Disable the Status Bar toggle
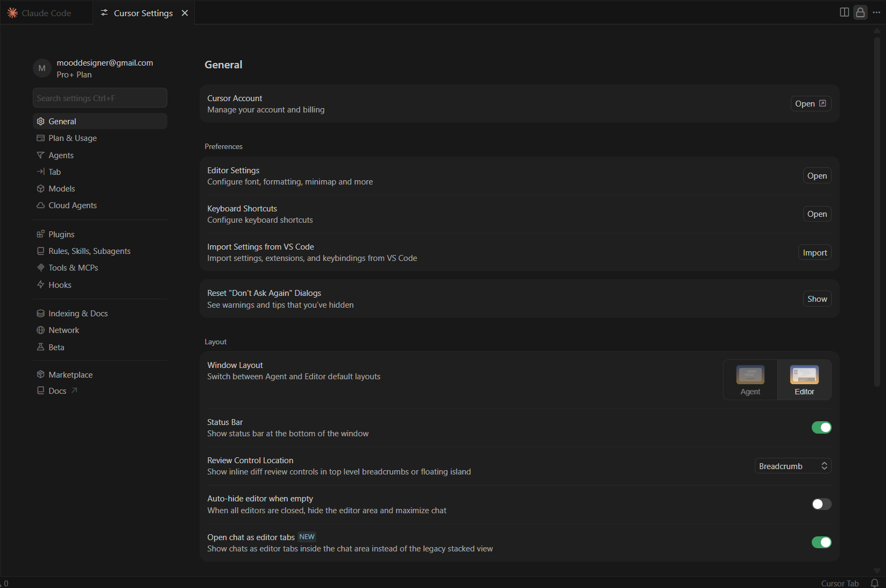The width and height of the screenshot is (886, 588). tap(821, 428)
